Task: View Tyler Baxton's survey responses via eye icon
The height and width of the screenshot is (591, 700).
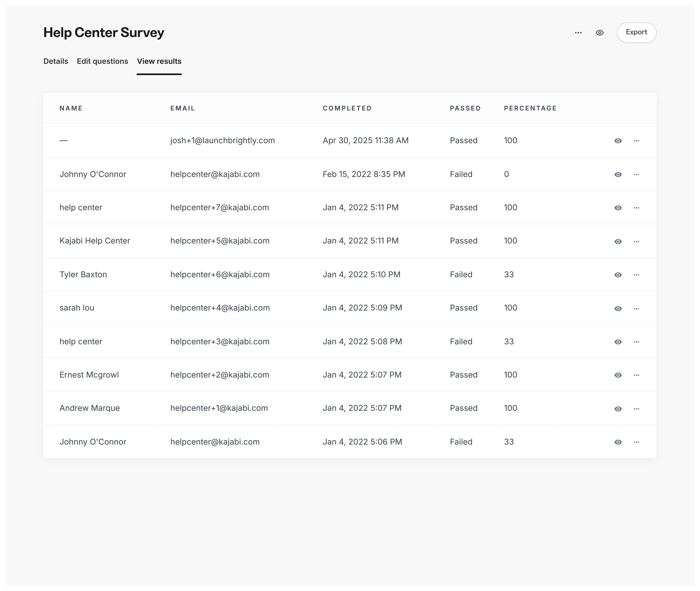Action: (x=618, y=274)
